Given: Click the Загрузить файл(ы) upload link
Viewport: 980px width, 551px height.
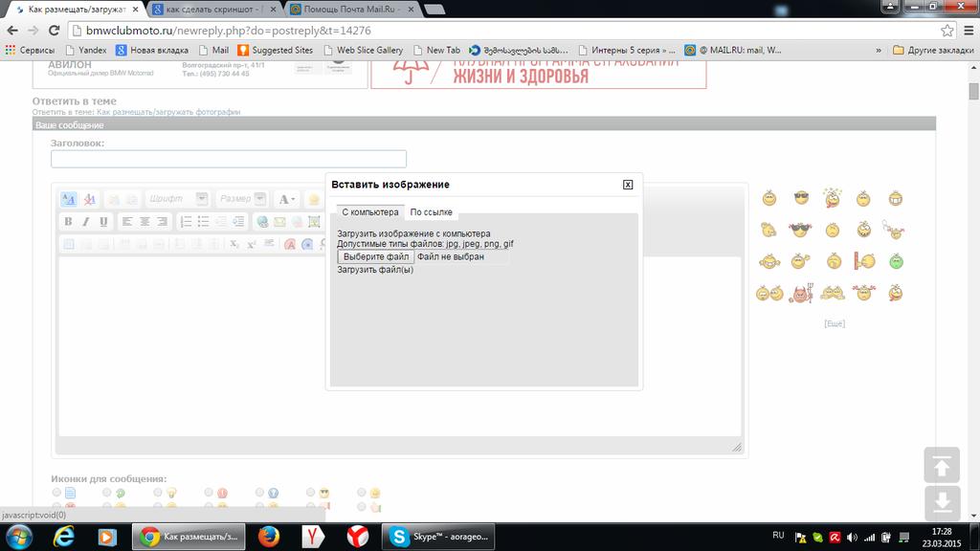Looking at the screenshot, I should coord(375,270).
